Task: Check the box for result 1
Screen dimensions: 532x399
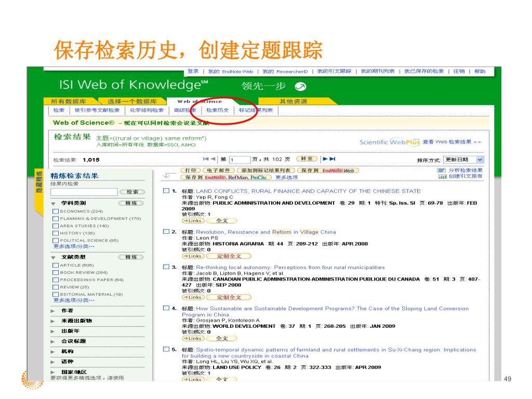Action: 166,191
